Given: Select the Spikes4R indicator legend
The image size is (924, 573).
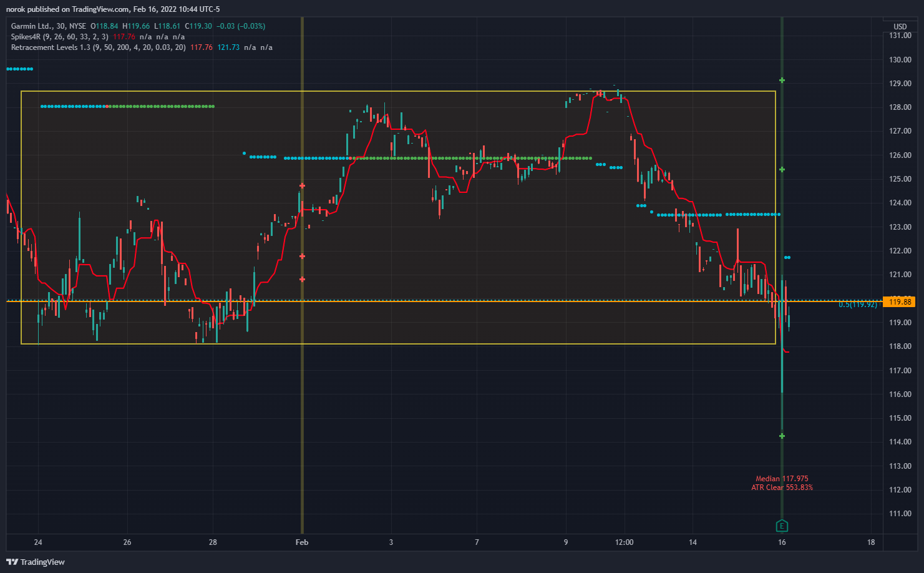Looking at the screenshot, I should tap(59, 37).
